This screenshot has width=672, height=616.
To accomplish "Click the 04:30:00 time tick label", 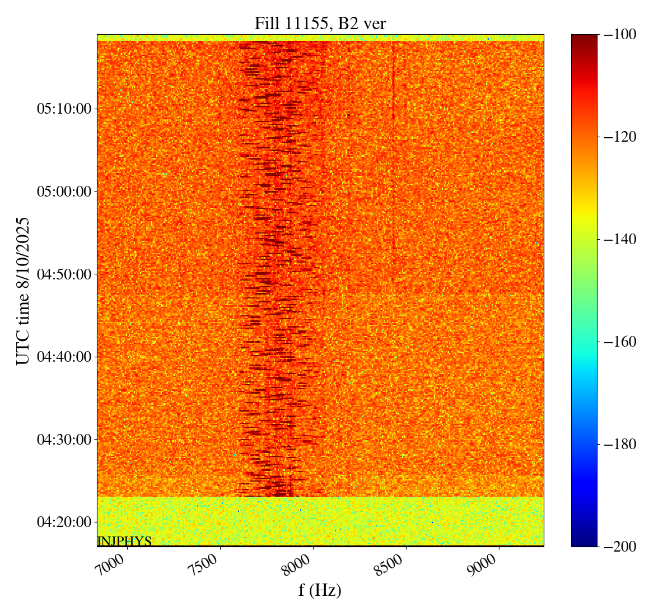I will [x=64, y=439].
